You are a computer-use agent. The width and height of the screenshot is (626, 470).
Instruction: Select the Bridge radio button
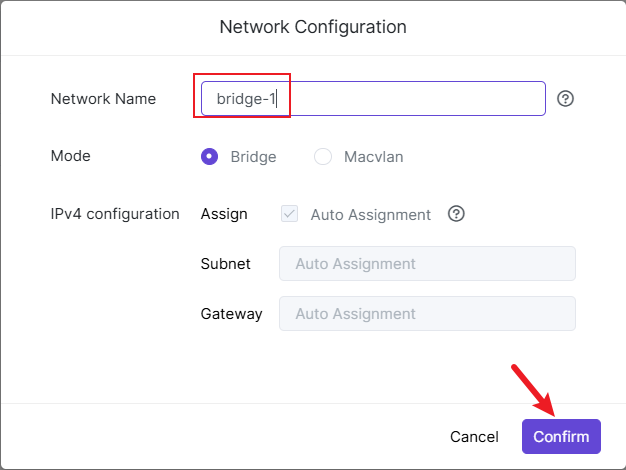tap(209, 157)
